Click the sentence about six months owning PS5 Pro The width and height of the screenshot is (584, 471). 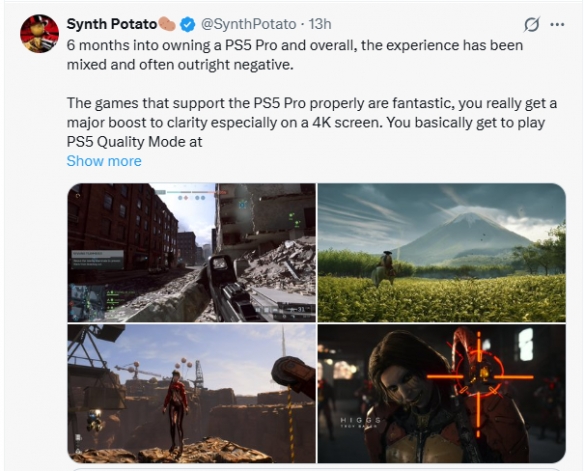click(295, 55)
